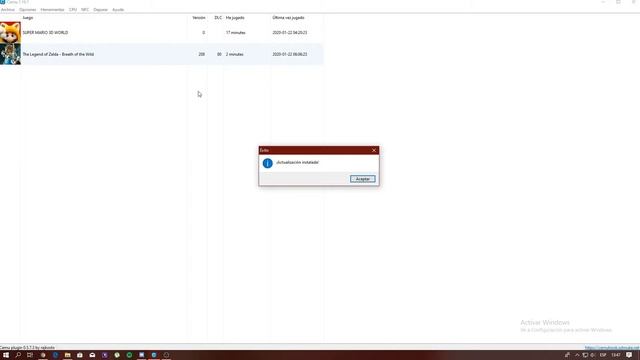Click the Zelda DLC 80 cell

219,54
